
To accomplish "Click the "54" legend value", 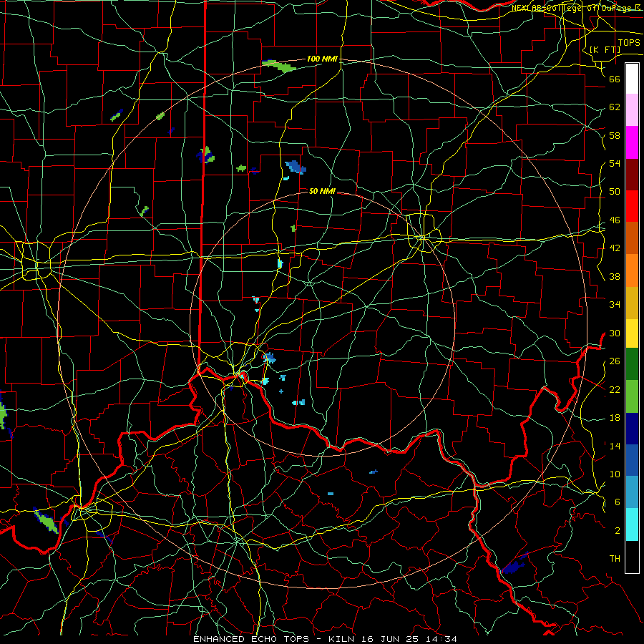I will [x=615, y=163].
